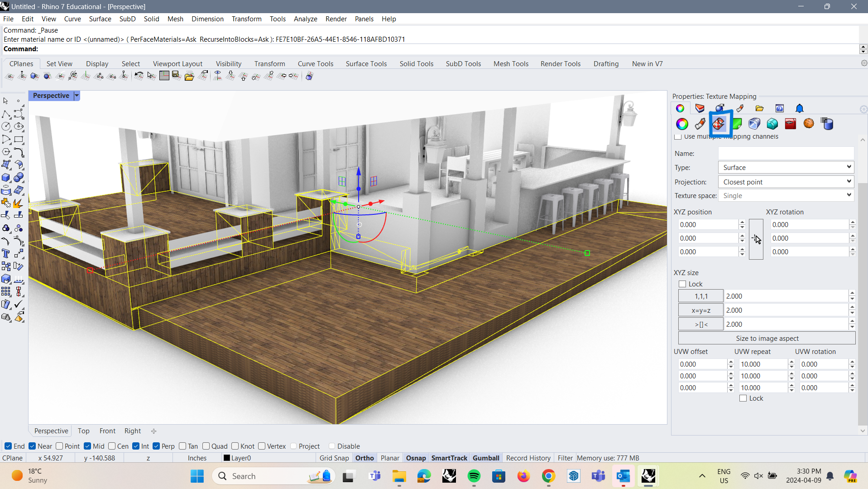Enable Use multiple mapping channels
868x489 pixels.
pyautogui.click(x=678, y=136)
